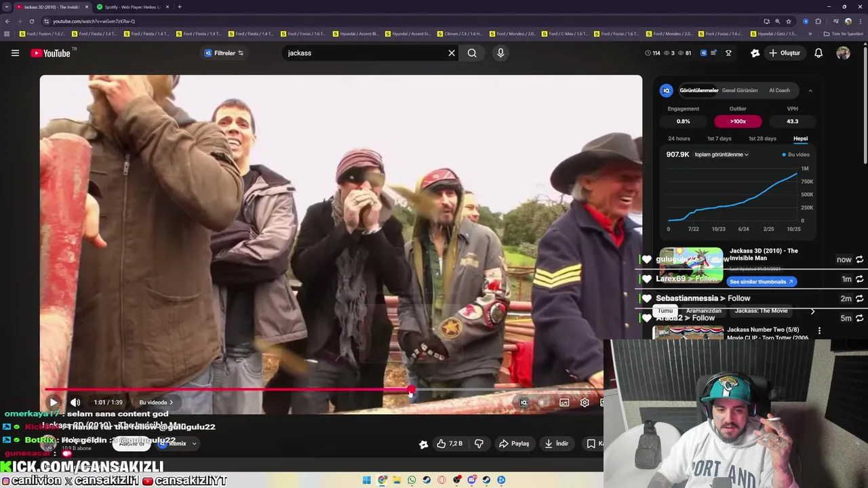This screenshot has width=868, height=488.
Task: Mute the video with the speaker icon
Action: 75,403
